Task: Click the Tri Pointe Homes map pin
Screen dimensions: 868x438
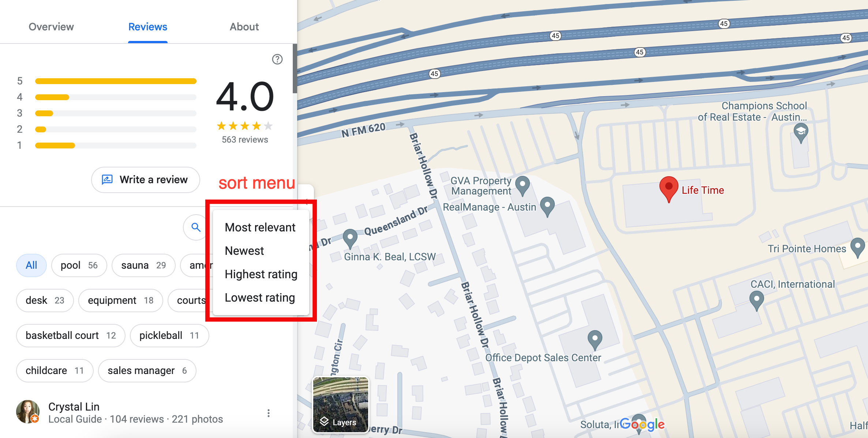Action: tap(857, 246)
